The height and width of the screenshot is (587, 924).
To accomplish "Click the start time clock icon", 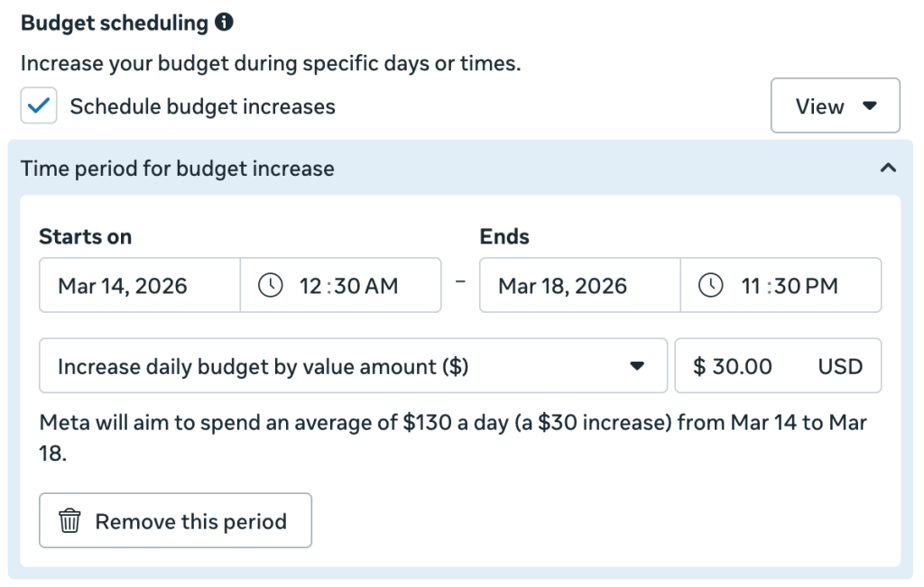I will click(x=271, y=286).
